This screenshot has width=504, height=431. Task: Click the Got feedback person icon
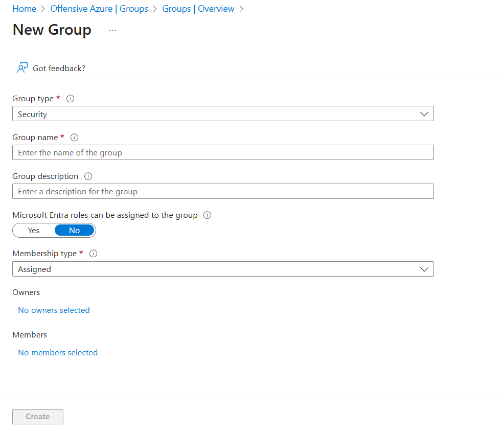(x=22, y=68)
